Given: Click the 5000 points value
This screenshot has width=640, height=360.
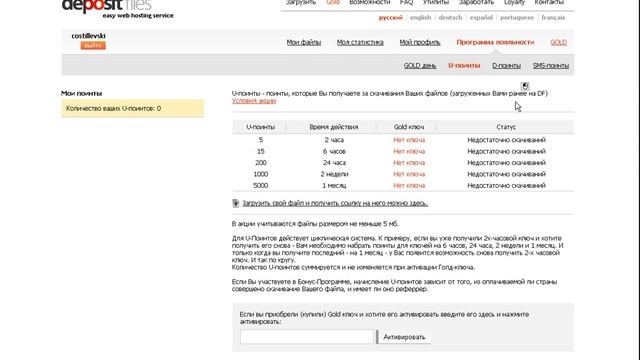Looking at the screenshot, I should (x=260, y=186).
